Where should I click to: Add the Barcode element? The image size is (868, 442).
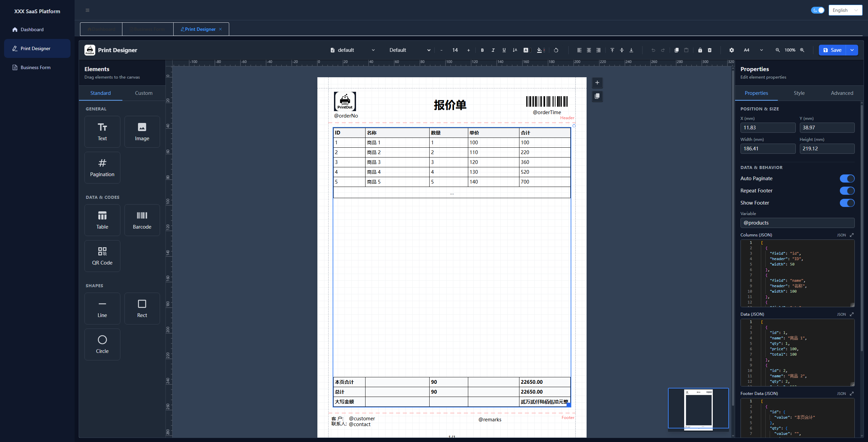click(x=142, y=220)
